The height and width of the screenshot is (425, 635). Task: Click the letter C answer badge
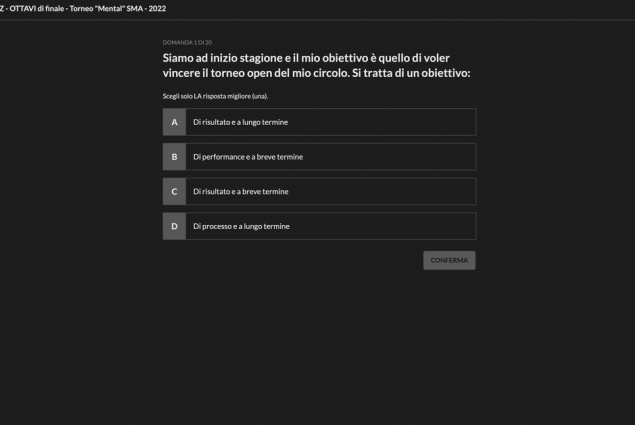[174, 191]
